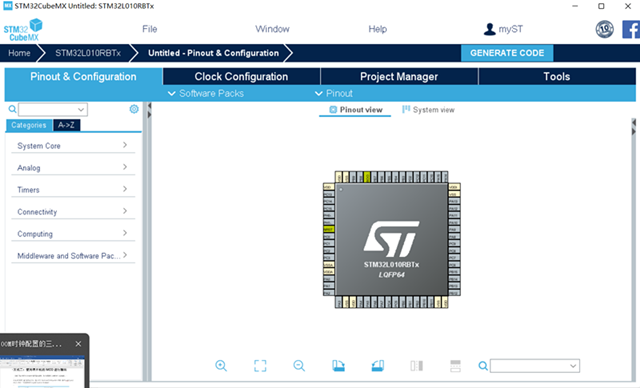Viewport: 640px width, 388px height.
Task: Click the GENERATE CODE button
Action: 507,53
